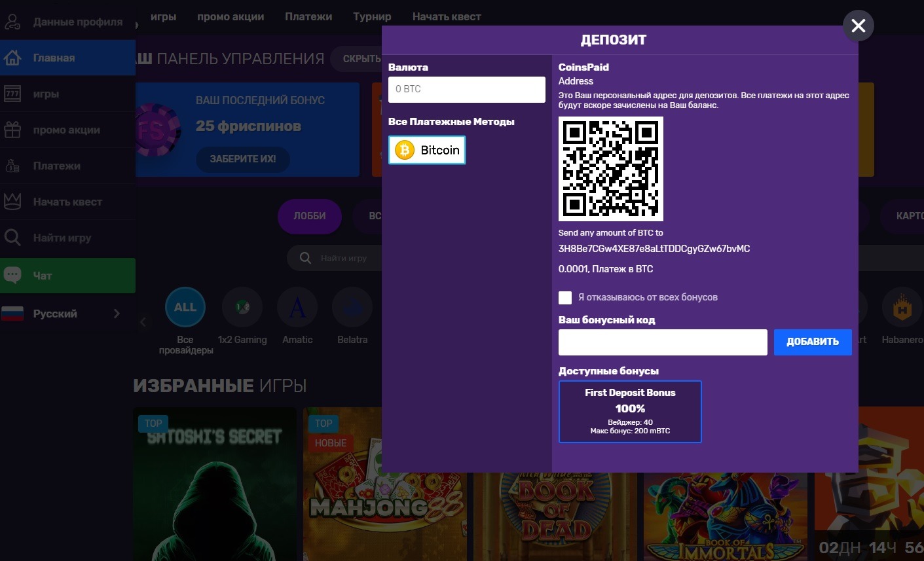Expand the Русский language selector arrow
This screenshot has height=561, width=924.
click(x=117, y=314)
